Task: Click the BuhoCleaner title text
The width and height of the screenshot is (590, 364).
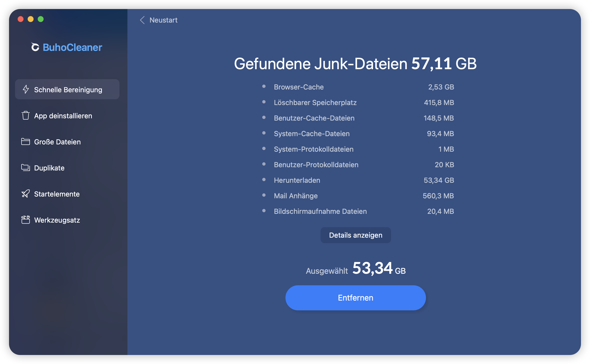Action: 72,47
